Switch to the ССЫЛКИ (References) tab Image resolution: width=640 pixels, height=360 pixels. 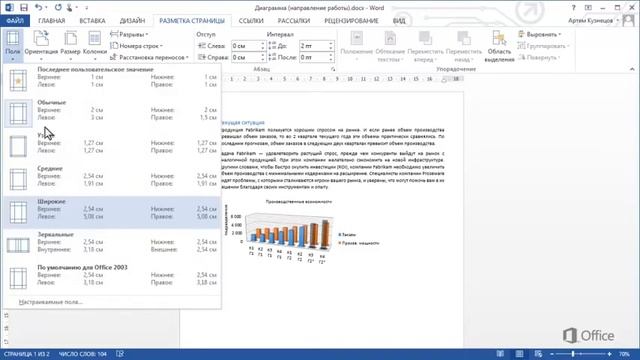pos(251,20)
